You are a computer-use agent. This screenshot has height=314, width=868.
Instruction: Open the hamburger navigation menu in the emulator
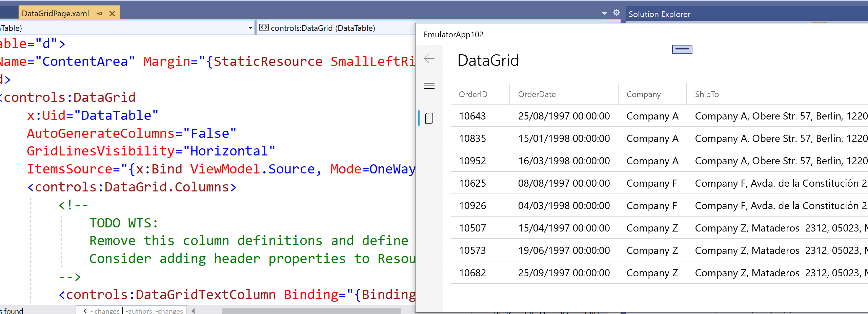pyautogui.click(x=429, y=86)
